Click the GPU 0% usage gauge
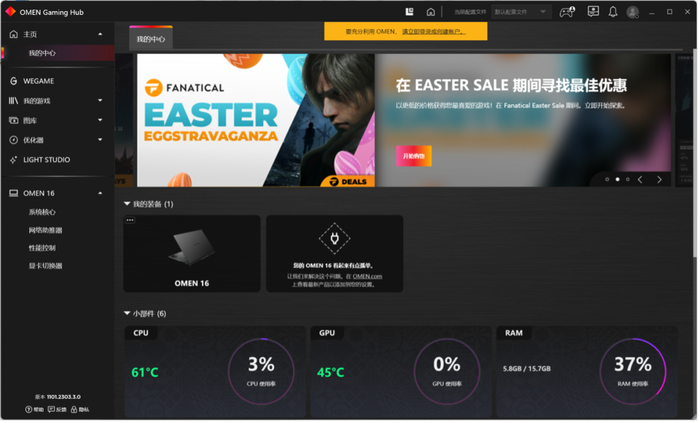 click(447, 371)
